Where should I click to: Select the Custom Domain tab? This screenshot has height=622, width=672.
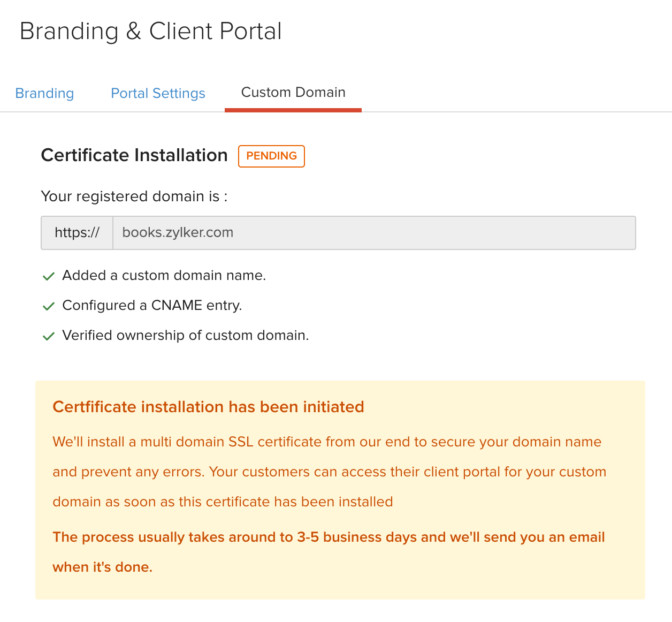(293, 92)
